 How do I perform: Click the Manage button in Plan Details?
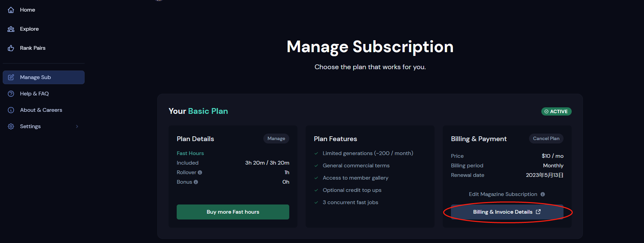276,138
